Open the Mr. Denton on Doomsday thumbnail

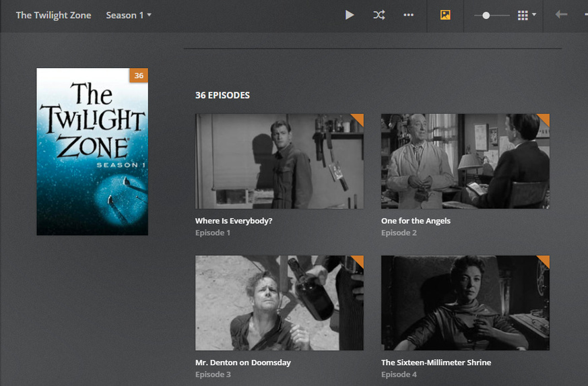280,302
